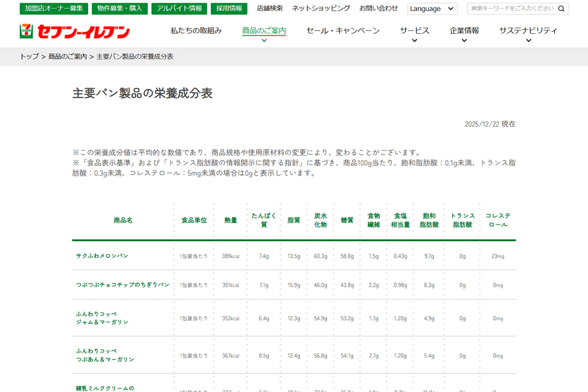Expand chevron under 商品のご案内
This screenshot has width=588, height=392.
264,40
